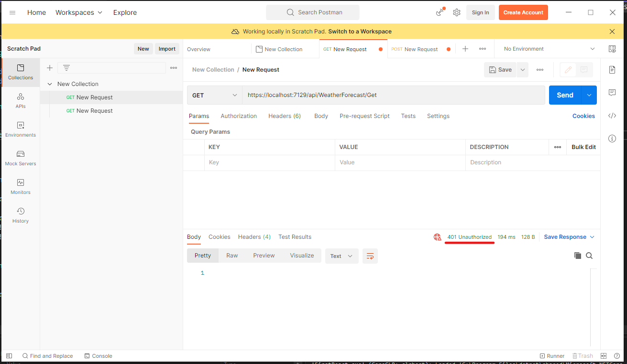Click the Import button

[x=167, y=49]
